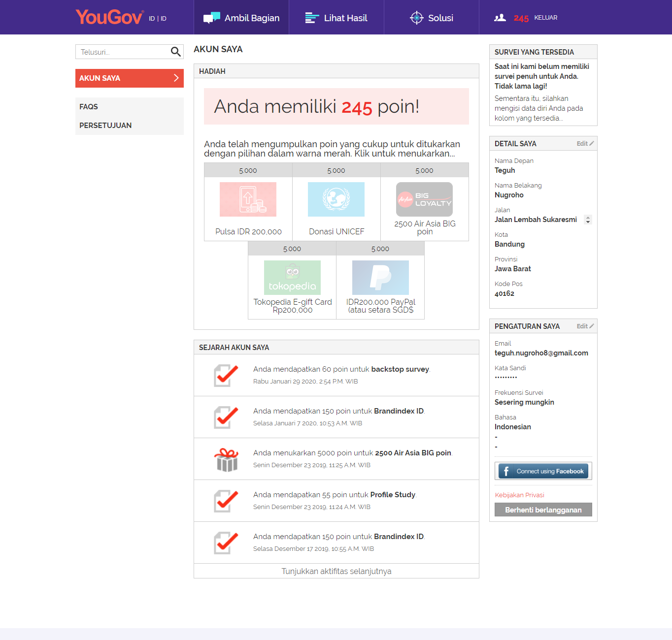The height and width of the screenshot is (640, 672).
Task: Select the PayPal IDR200.000 reward
Action: (380, 278)
